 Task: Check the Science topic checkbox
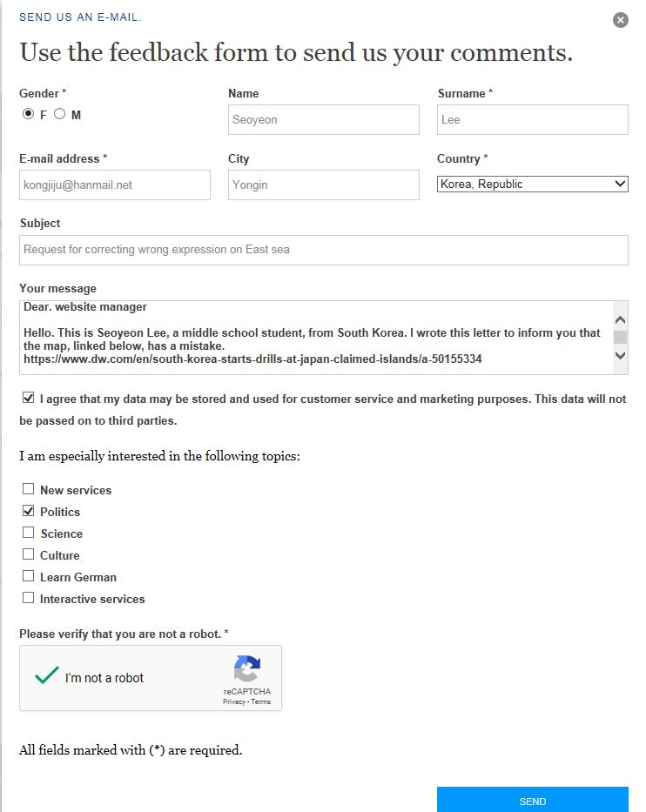[29, 533]
